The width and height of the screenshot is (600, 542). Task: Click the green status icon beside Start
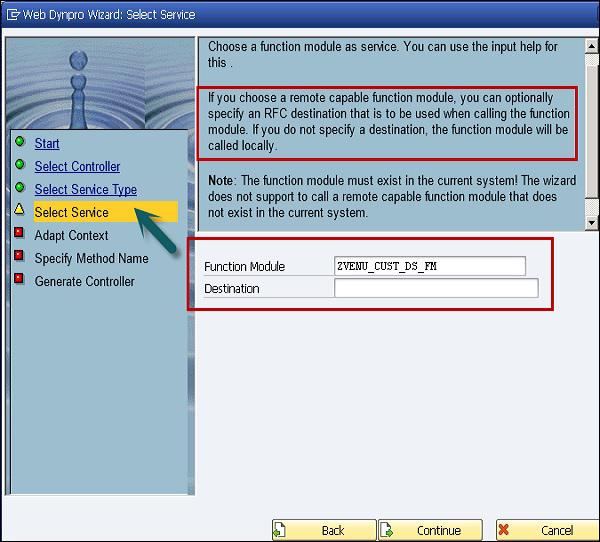coord(20,142)
